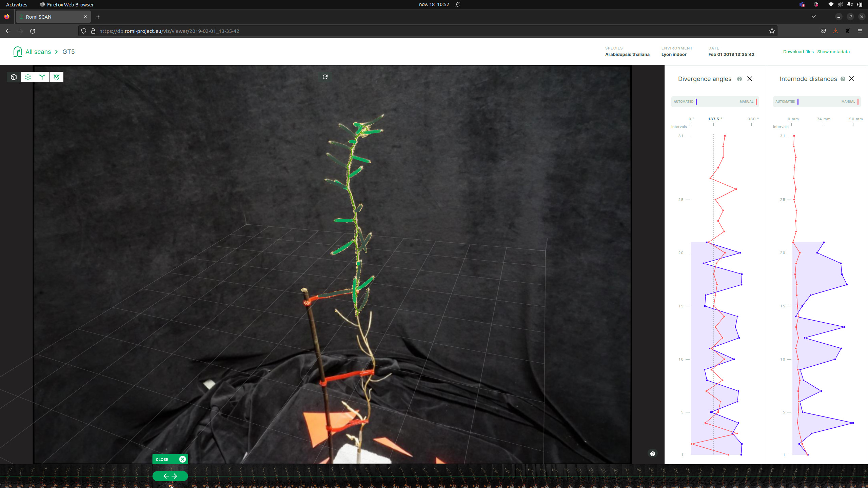868x488 pixels.
Task: Open Firefox list all tabs dropdown
Action: pyautogui.click(x=813, y=17)
